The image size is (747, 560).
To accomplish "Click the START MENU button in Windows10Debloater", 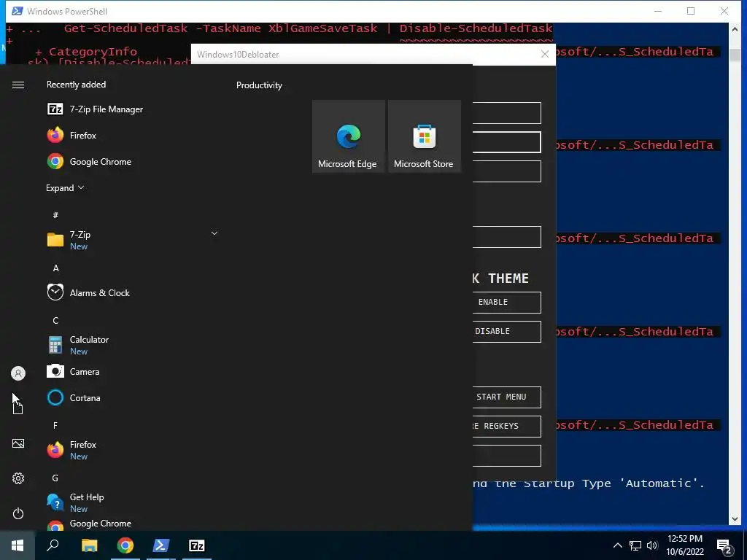I will tap(506, 397).
